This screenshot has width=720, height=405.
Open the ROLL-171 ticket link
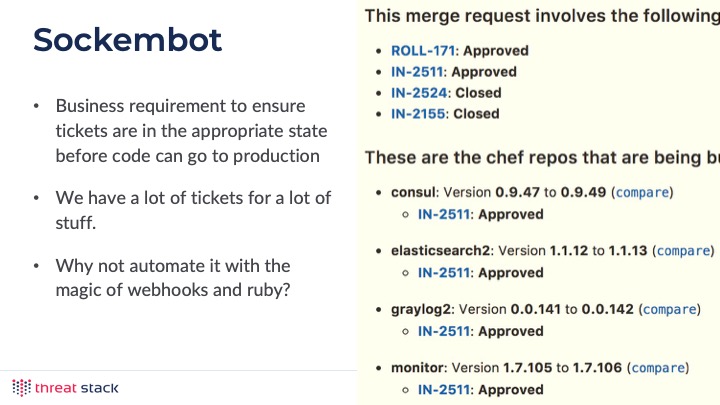pyautogui.click(x=423, y=51)
